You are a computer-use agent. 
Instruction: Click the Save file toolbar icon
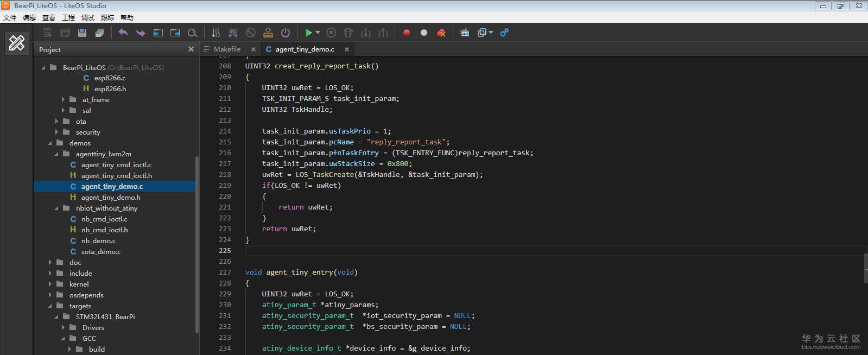tap(82, 33)
